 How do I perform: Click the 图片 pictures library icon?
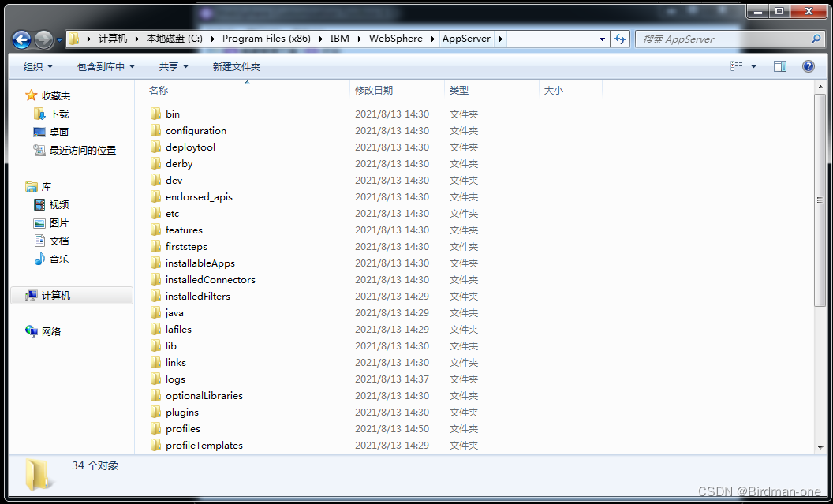pos(39,223)
